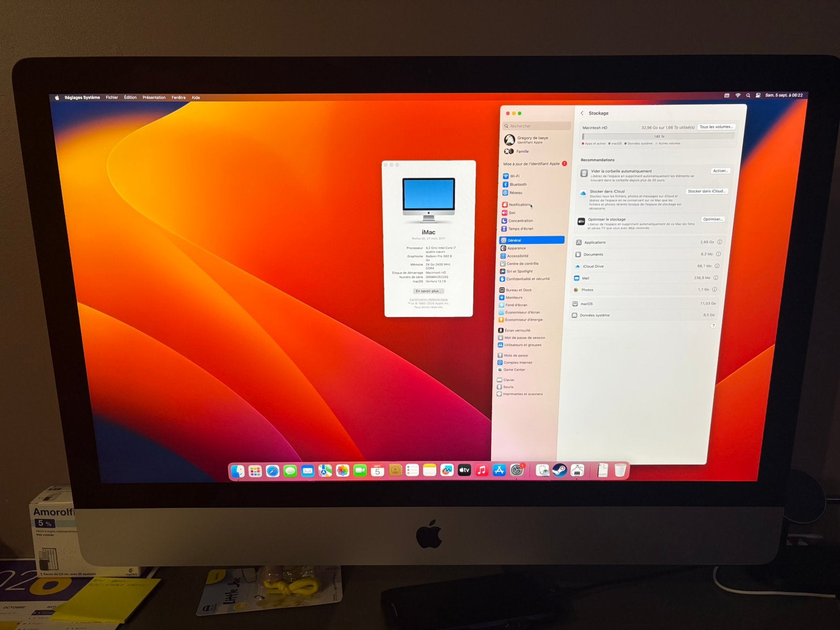
Task: Show info for the iCloud Drive storage row
Action: click(x=717, y=266)
